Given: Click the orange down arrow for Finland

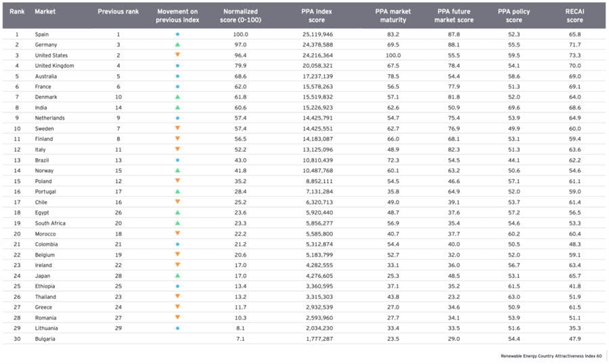Looking at the screenshot, I should (x=177, y=139).
